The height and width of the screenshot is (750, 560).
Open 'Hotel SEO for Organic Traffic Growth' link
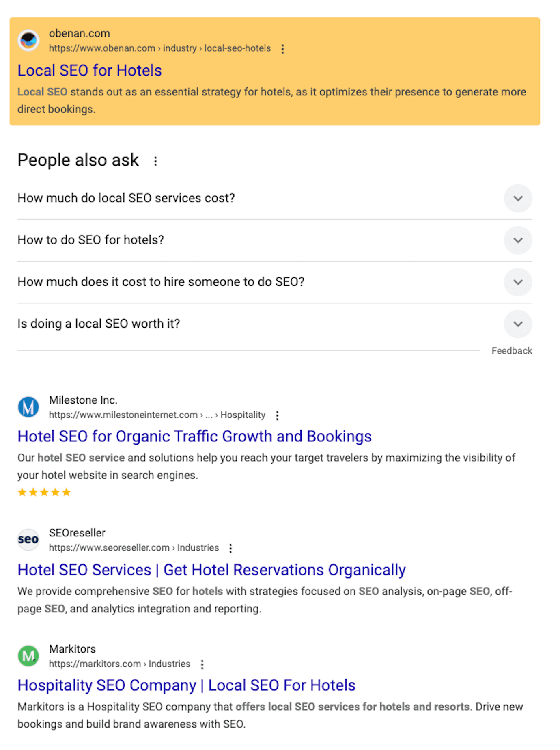tap(194, 437)
